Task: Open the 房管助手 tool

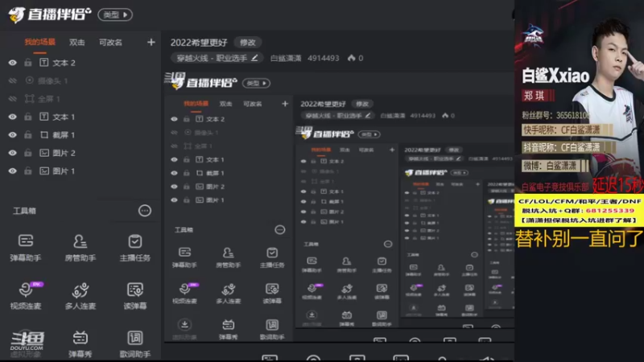Action: tap(80, 247)
